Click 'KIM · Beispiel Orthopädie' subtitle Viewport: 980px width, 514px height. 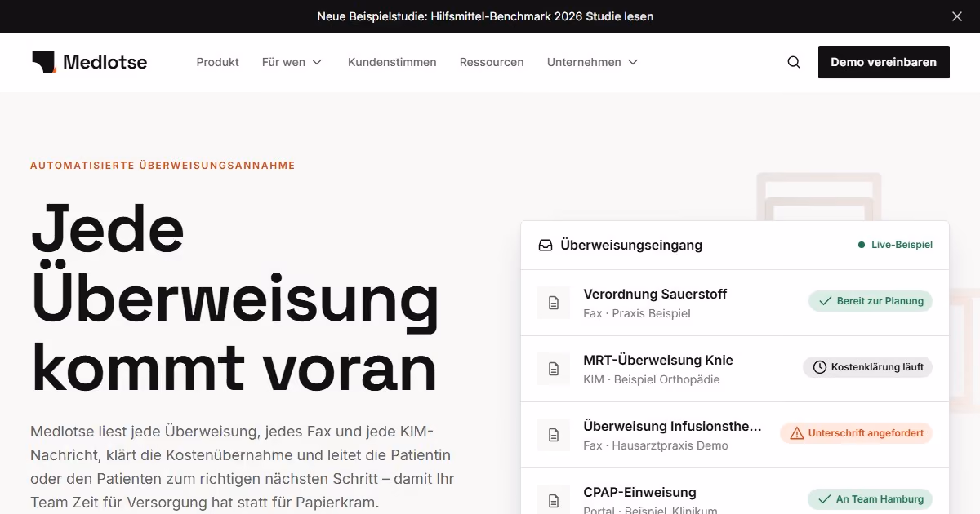[652, 379]
